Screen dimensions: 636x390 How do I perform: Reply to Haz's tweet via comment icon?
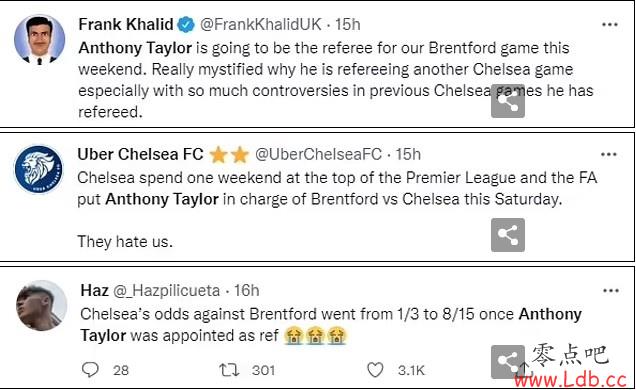[90, 369]
